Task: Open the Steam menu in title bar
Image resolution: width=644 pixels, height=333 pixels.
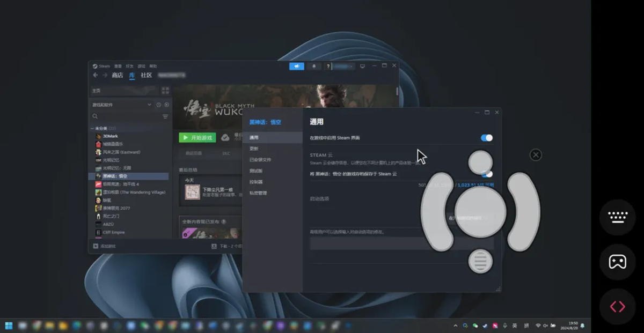Action: pyautogui.click(x=101, y=66)
